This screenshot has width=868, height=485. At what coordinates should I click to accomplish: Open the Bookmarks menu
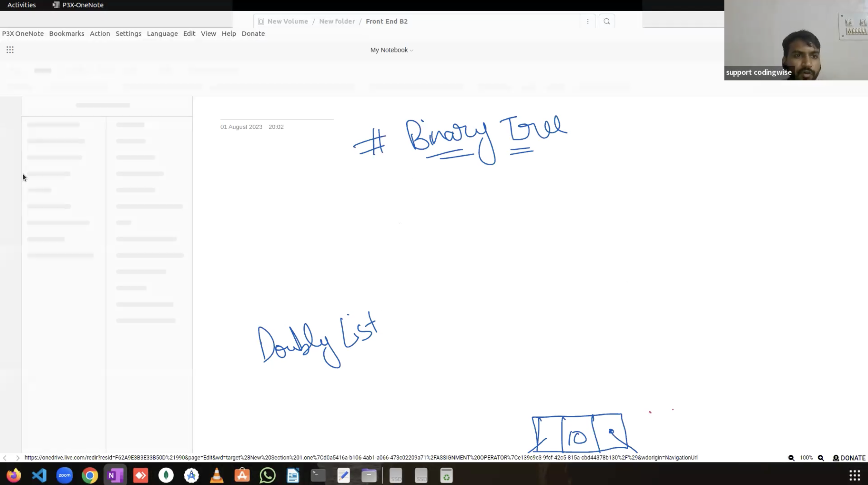pyautogui.click(x=67, y=33)
